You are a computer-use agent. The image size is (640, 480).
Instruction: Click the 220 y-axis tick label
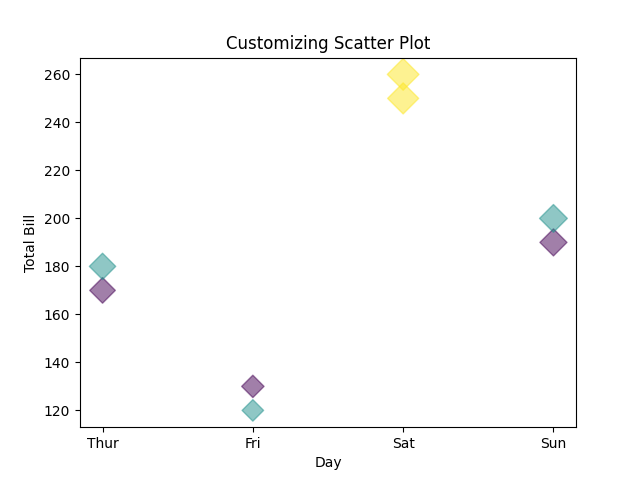point(58,171)
